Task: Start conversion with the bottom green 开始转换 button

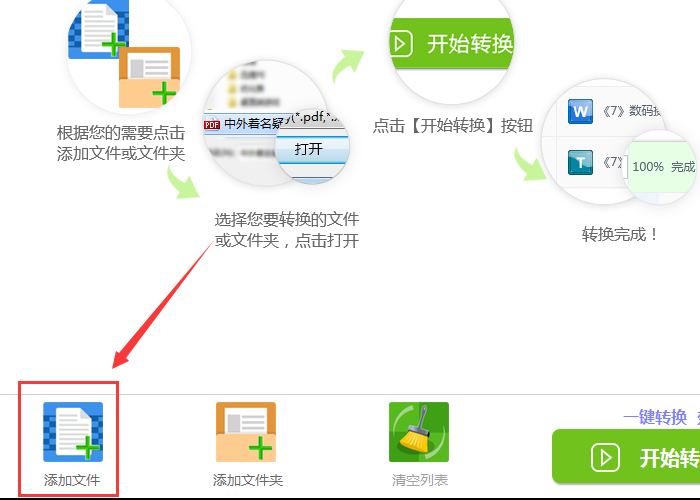Action: [x=626, y=456]
